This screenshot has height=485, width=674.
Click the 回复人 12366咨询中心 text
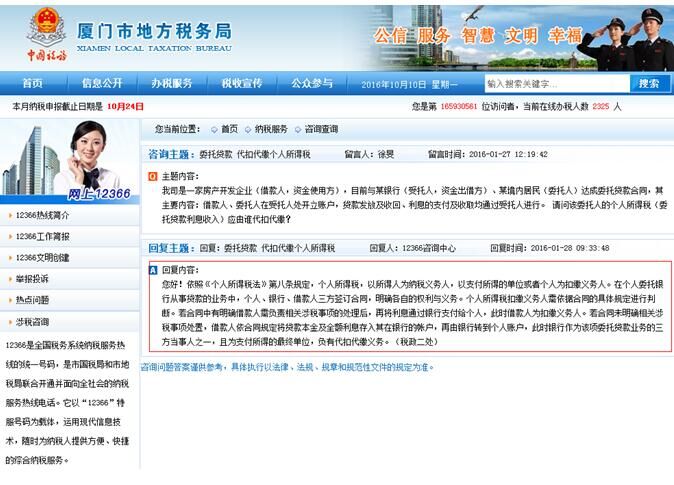click(413, 248)
